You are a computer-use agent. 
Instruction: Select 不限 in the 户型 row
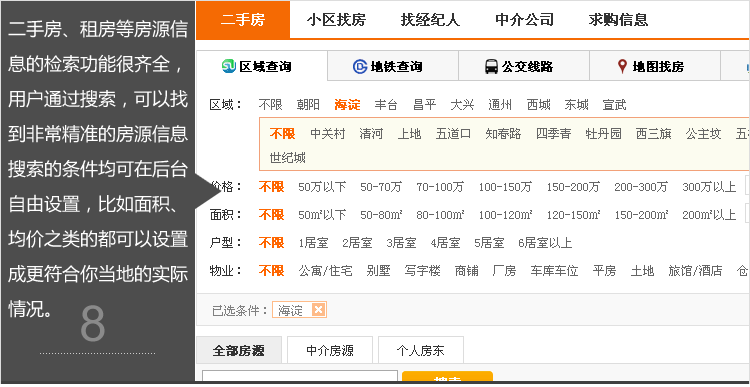[271, 243]
